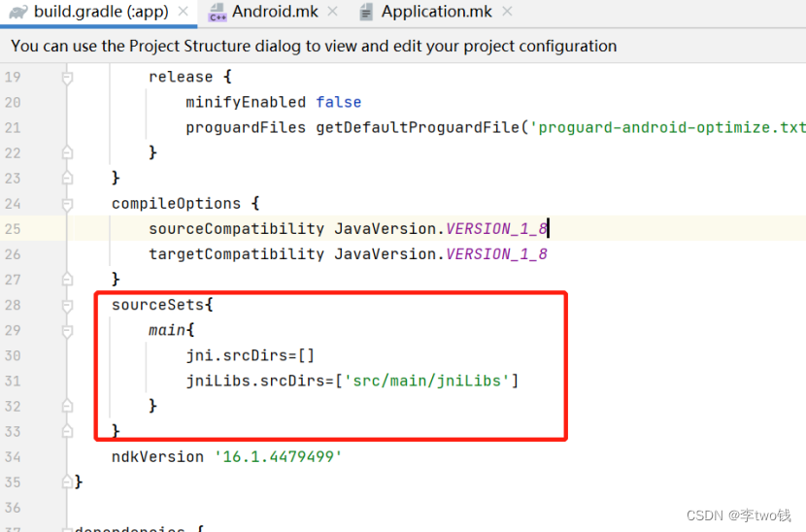
Task: Click the Gradle elephant icon on build.gradle tab
Action: pos(18,12)
